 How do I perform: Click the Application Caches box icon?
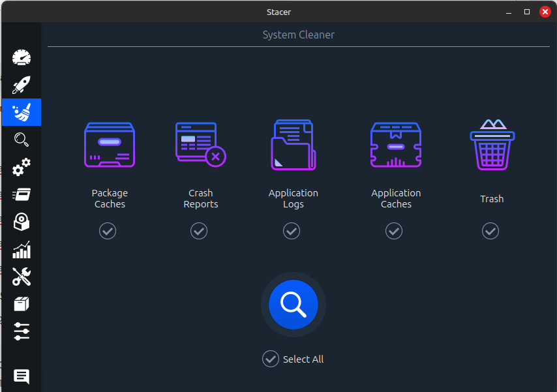[x=396, y=146]
